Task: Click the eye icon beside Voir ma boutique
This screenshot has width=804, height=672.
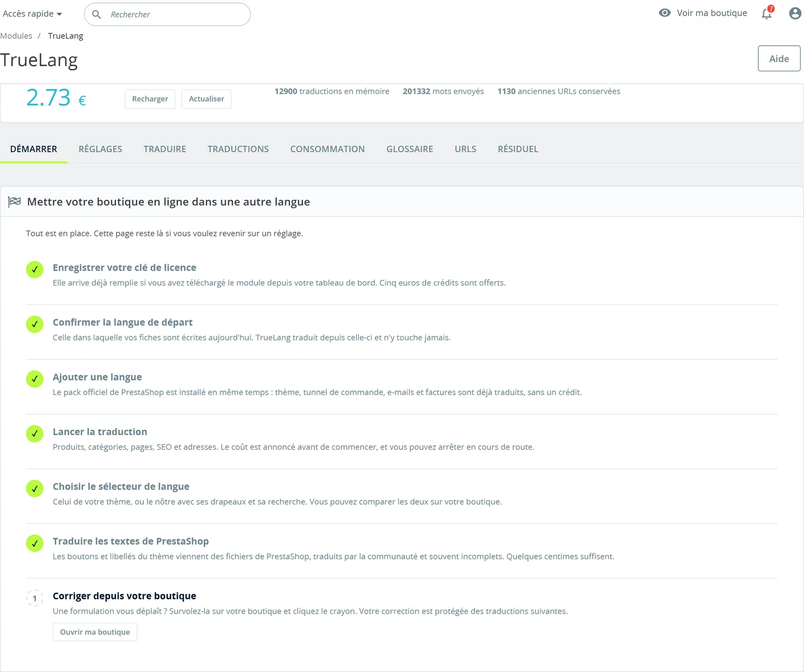Action: pos(665,13)
